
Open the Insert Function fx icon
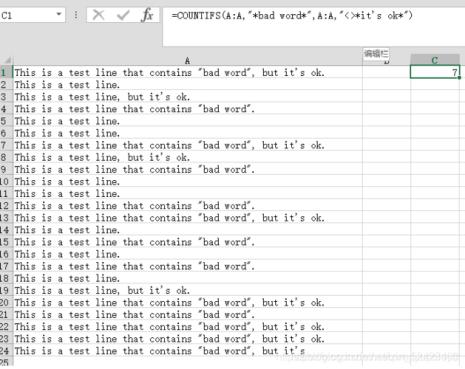click(147, 15)
